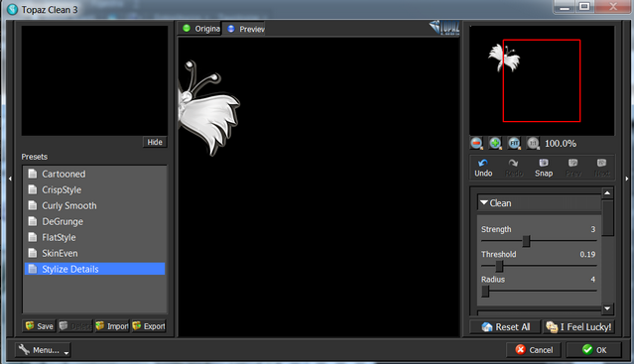Click the Topaz Labs logo
The width and height of the screenshot is (634, 364).
pos(444,28)
